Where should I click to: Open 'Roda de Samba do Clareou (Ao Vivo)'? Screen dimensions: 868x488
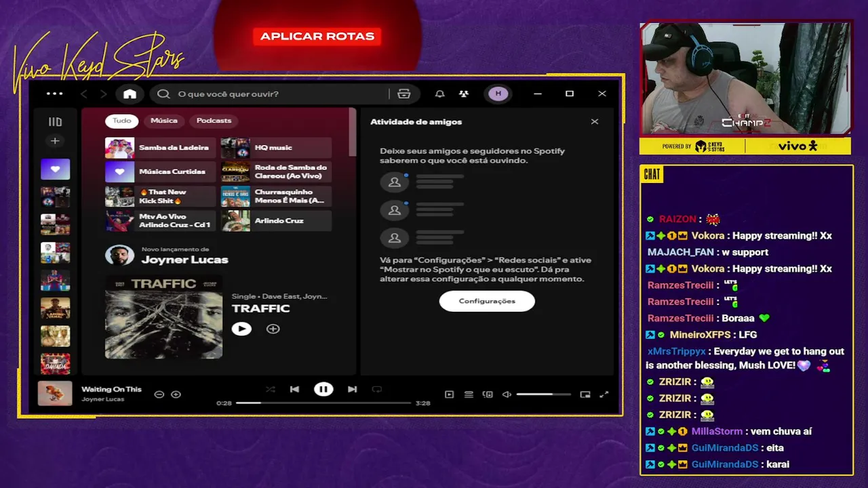click(276, 172)
